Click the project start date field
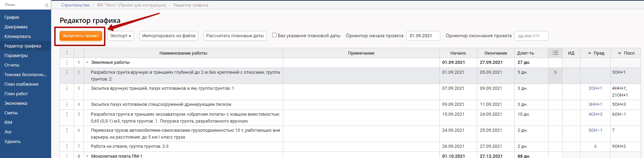This screenshot has height=158, width=644. (423, 36)
